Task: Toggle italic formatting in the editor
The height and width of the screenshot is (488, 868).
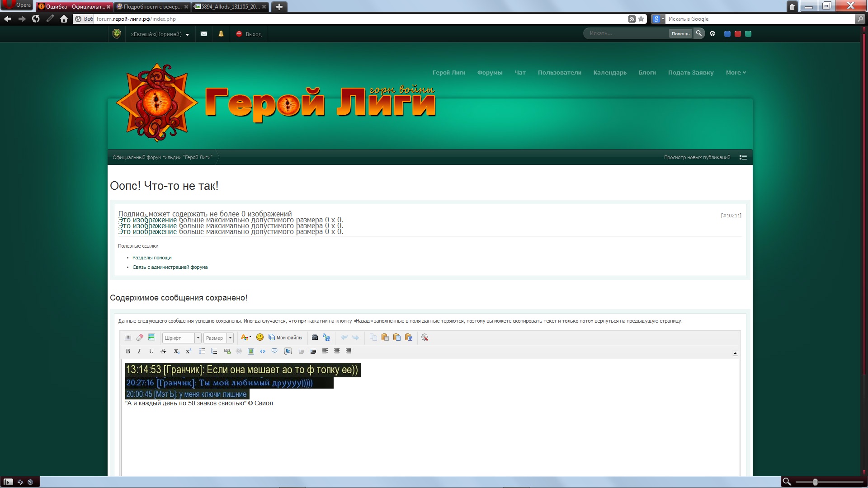Action: (139, 351)
